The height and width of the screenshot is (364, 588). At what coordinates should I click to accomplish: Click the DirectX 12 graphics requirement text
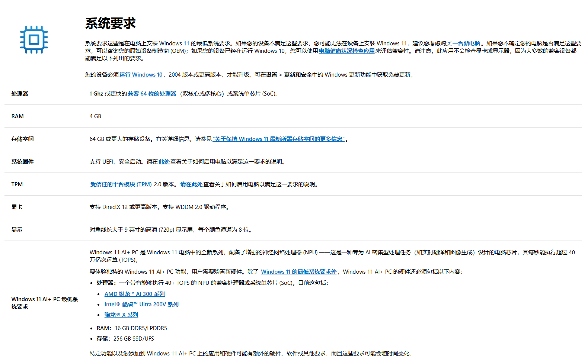tap(160, 207)
